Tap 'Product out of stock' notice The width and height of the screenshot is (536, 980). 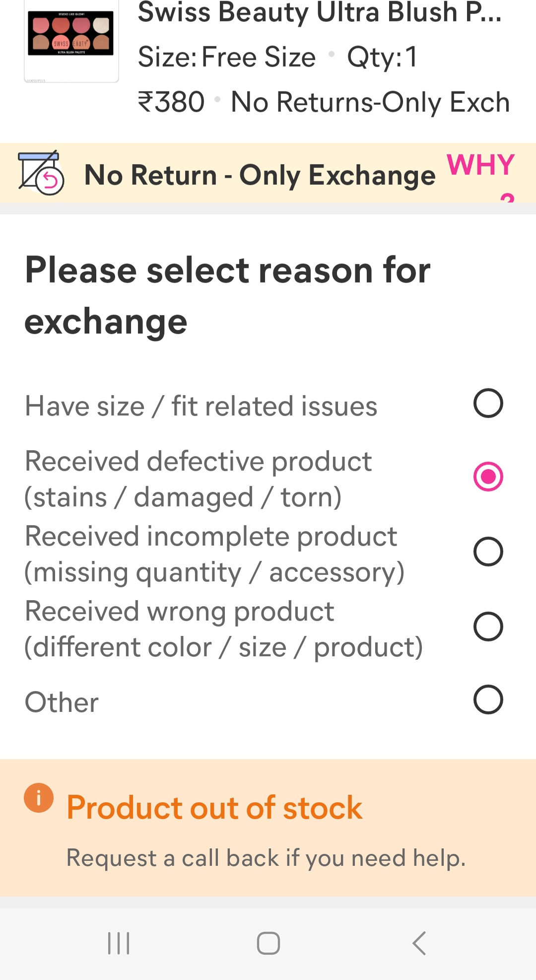214,808
